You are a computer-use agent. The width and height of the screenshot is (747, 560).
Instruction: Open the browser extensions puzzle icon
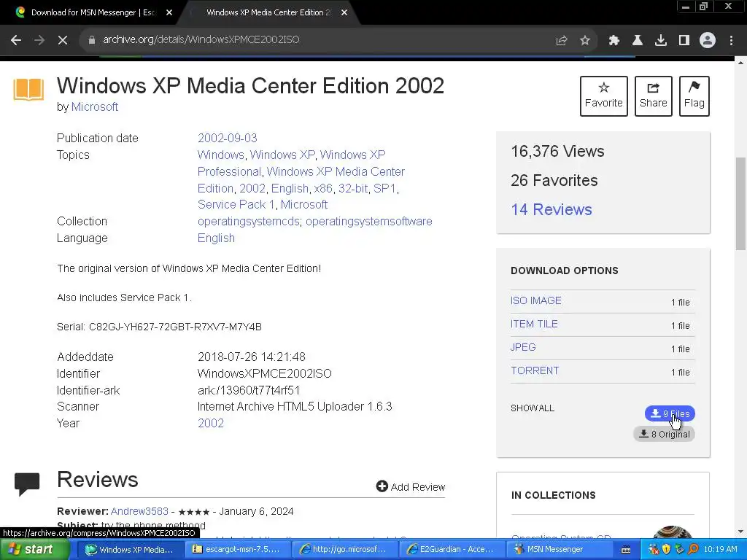pos(614,41)
